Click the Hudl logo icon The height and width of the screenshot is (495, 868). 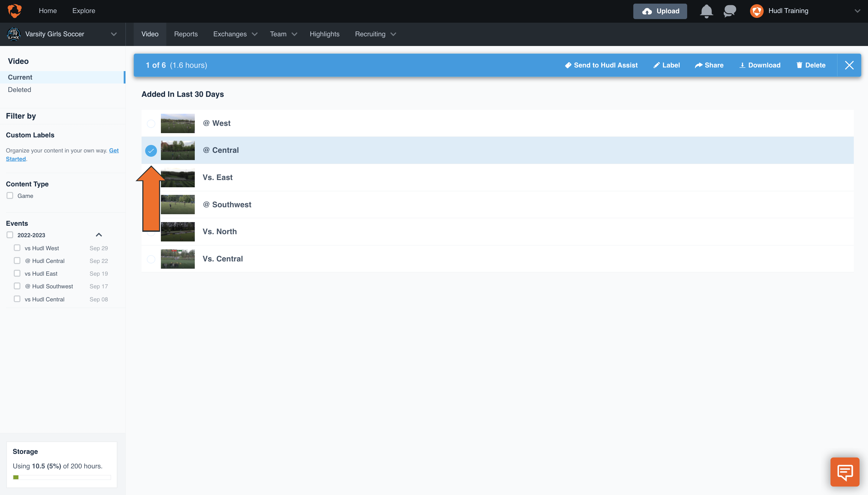pos(14,11)
